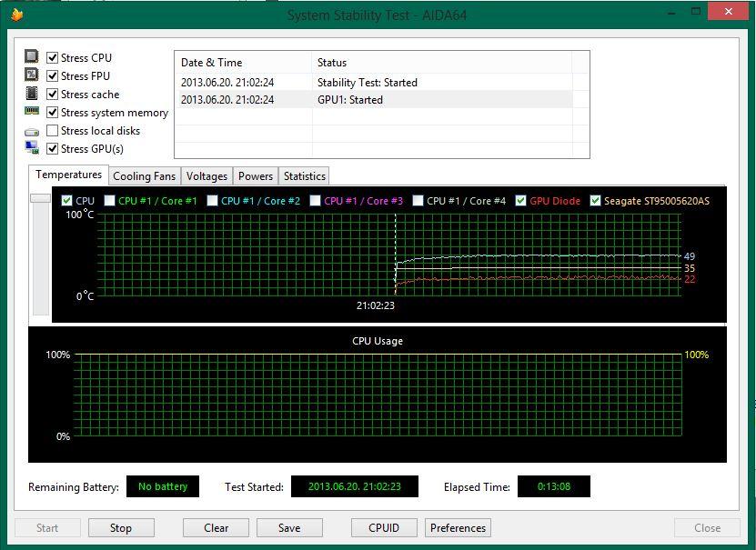Screen dimensions: 756x550
Task: Toggle the Seagate ST95005620AS temperature checkbox
Action: coord(596,201)
